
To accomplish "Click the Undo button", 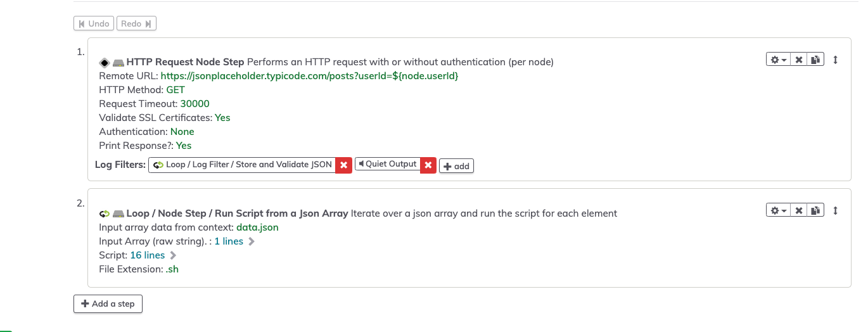I will coord(94,23).
